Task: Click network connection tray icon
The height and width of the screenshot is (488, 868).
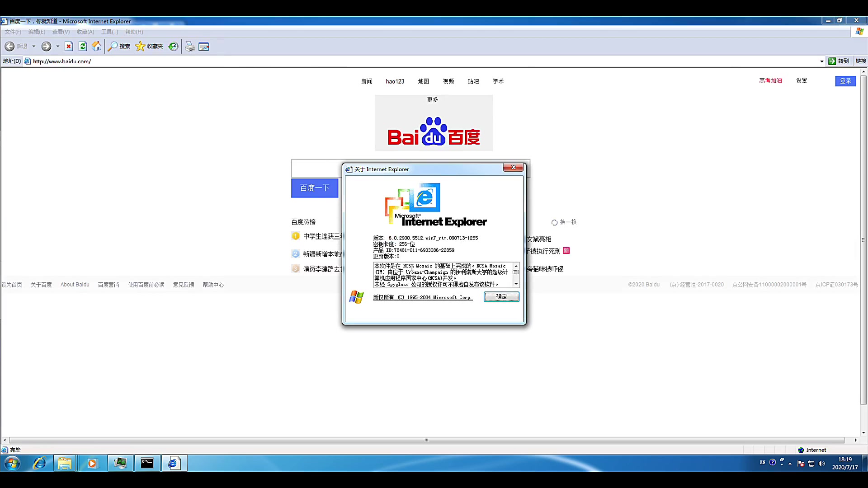Action: pos(811,463)
